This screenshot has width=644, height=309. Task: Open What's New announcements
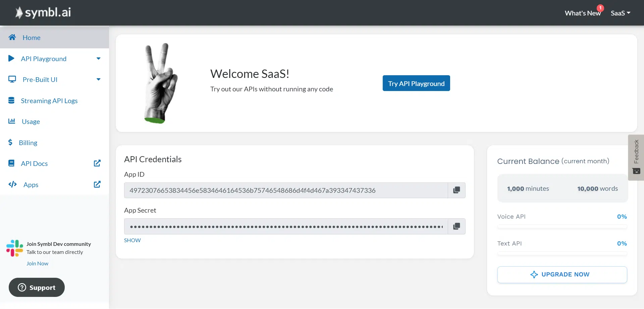point(583,13)
